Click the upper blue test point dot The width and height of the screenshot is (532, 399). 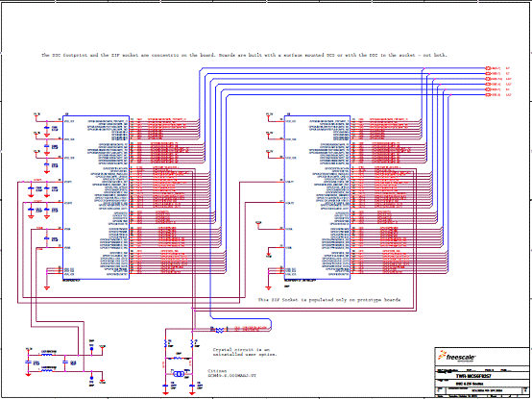(x=91, y=348)
